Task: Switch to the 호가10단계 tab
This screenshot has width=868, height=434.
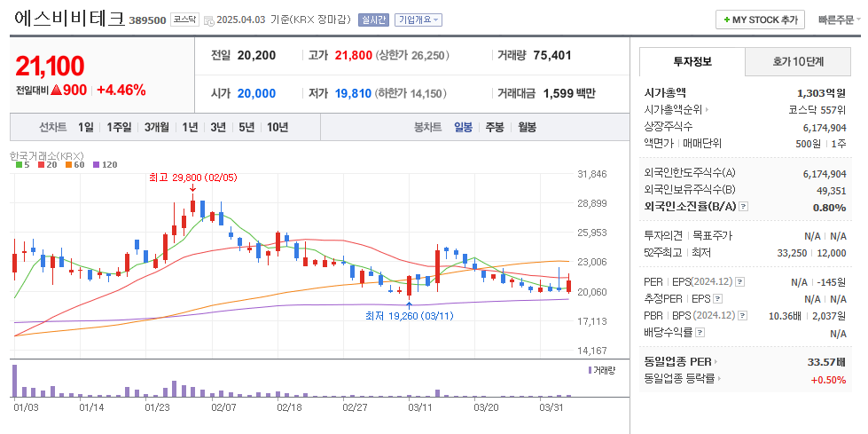Action: tap(798, 61)
